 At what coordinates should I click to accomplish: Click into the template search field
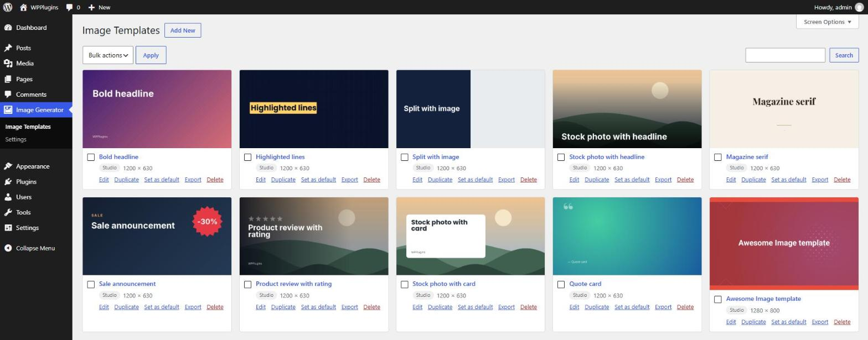coord(785,55)
